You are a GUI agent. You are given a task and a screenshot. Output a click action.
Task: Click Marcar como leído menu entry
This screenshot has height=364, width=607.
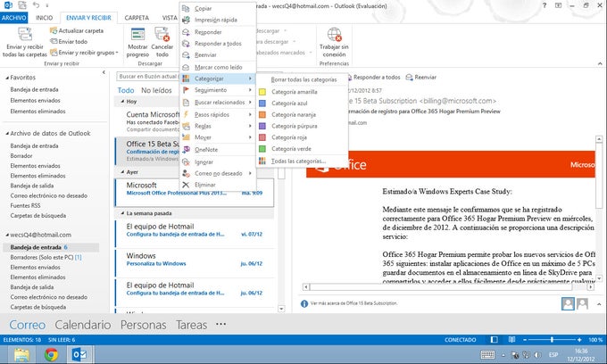[x=218, y=67]
